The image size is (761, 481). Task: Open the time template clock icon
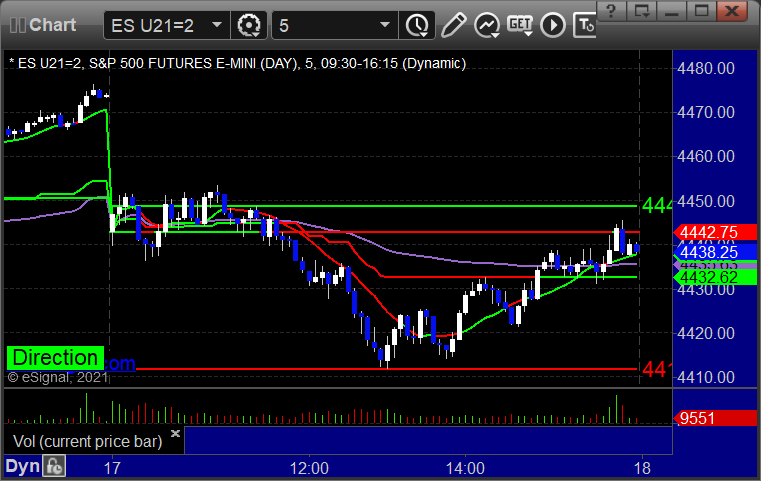coord(417,25)
